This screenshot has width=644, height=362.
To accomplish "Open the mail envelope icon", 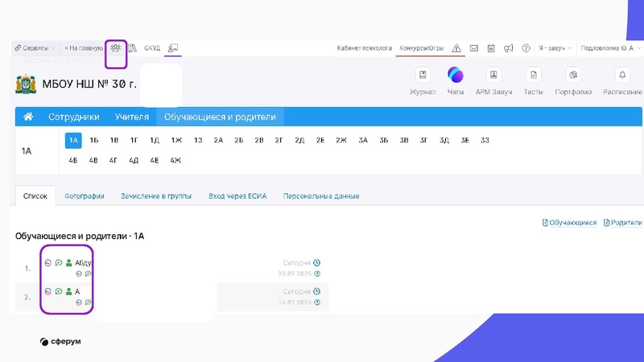I will tap(474, 48).
